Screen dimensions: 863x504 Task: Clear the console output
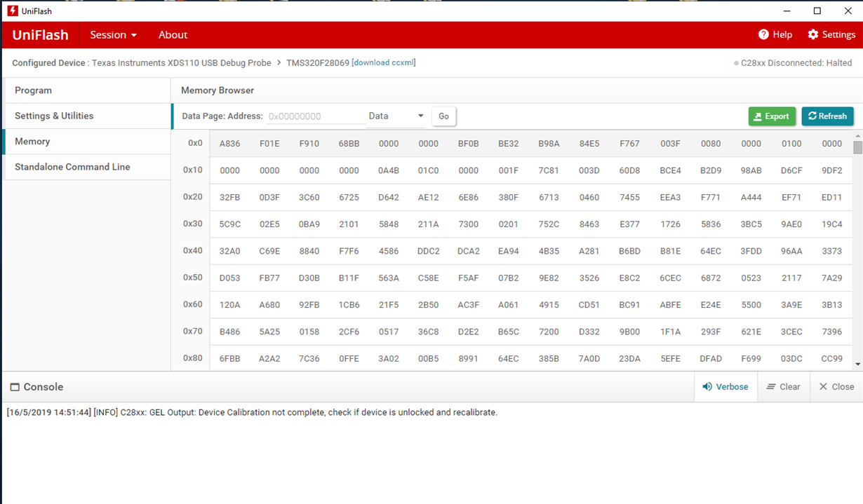point(783,387)
